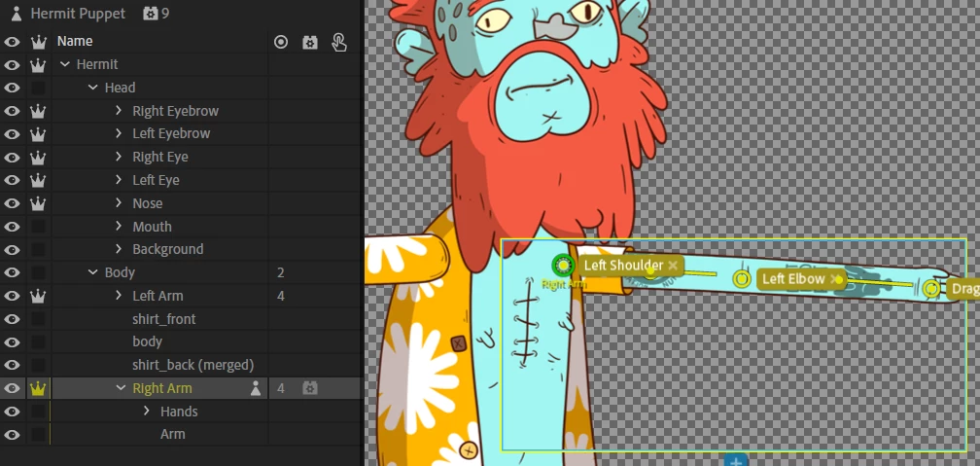Toggle the yellow crown for Right Arm
This screenshot has width=980, height=466.
tap(39, 388)
